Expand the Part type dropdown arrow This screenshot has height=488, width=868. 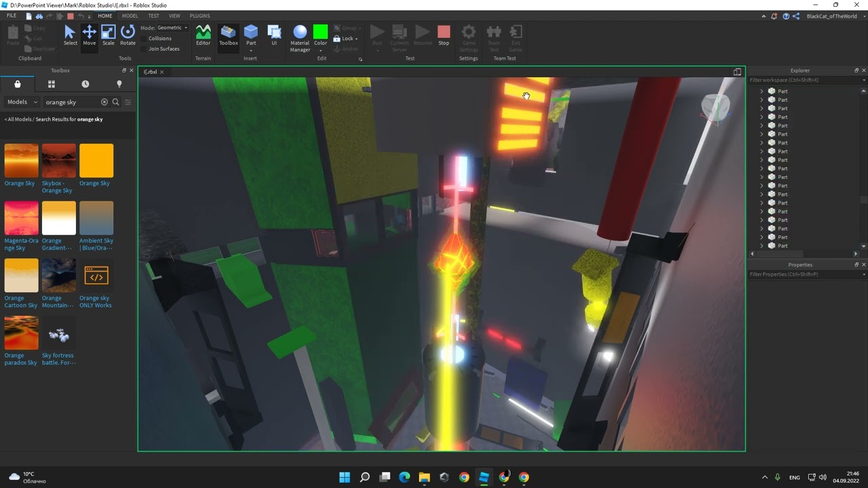click(251, 50)
